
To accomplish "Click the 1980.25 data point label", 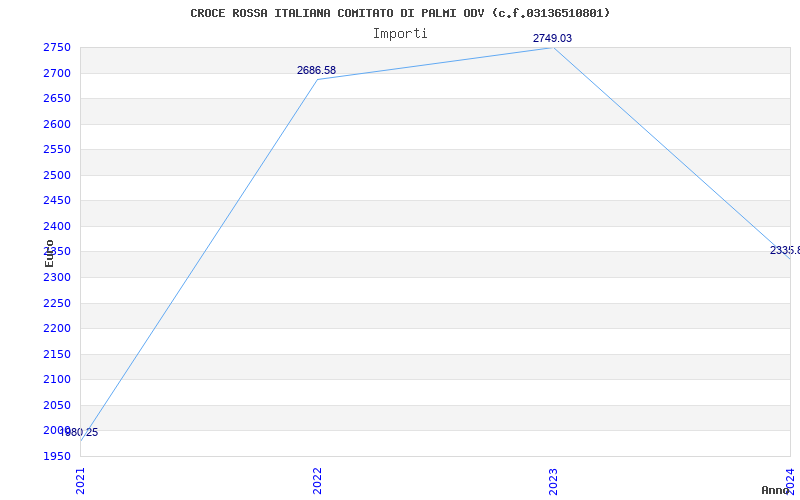I will 79,433.
